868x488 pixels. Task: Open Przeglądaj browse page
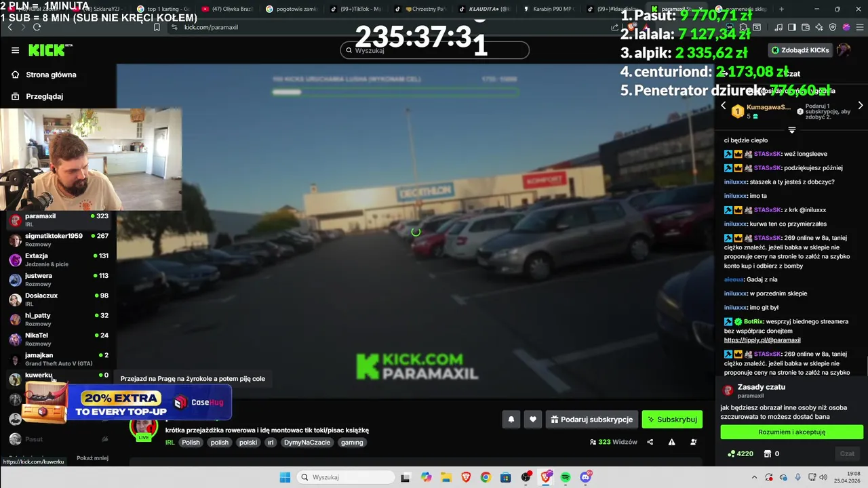(x=37, y=96)
